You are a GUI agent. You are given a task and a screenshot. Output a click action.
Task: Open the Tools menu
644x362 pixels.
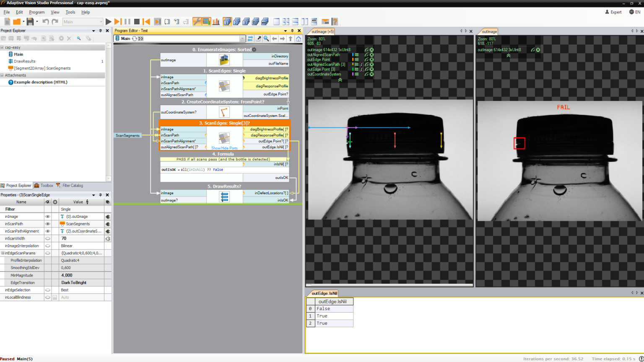click(70, 12)
